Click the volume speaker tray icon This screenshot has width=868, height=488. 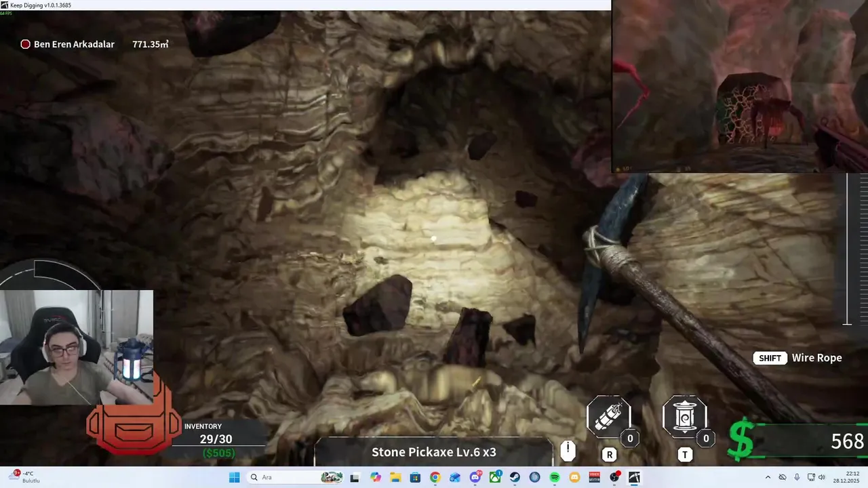click(x=821, y=477)
